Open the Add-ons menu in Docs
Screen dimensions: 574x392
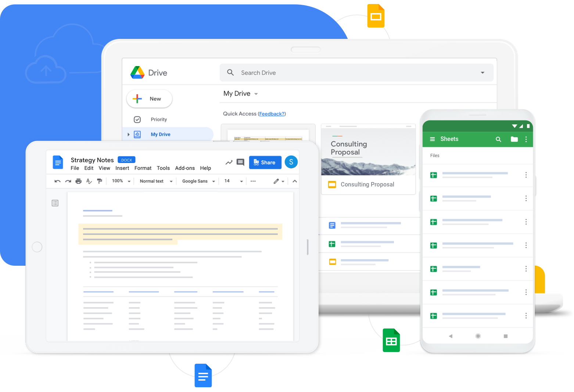click(185, 168)
